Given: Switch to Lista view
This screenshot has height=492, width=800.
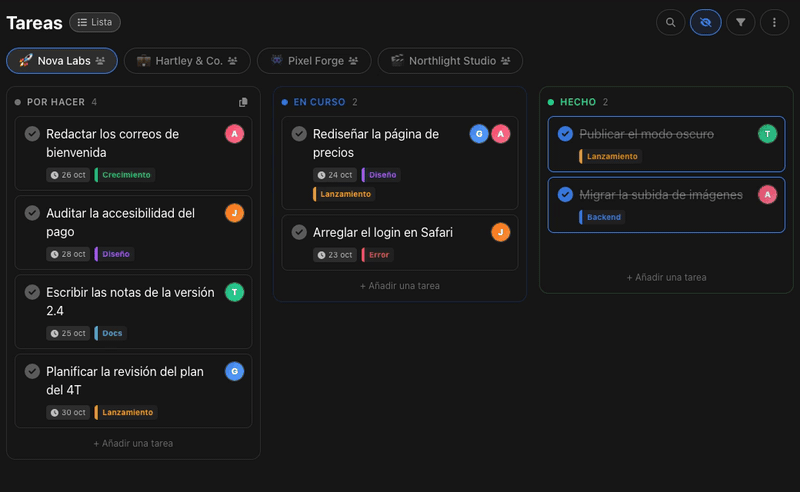Looking at the screenshot, I should click(x=95, y=22).
